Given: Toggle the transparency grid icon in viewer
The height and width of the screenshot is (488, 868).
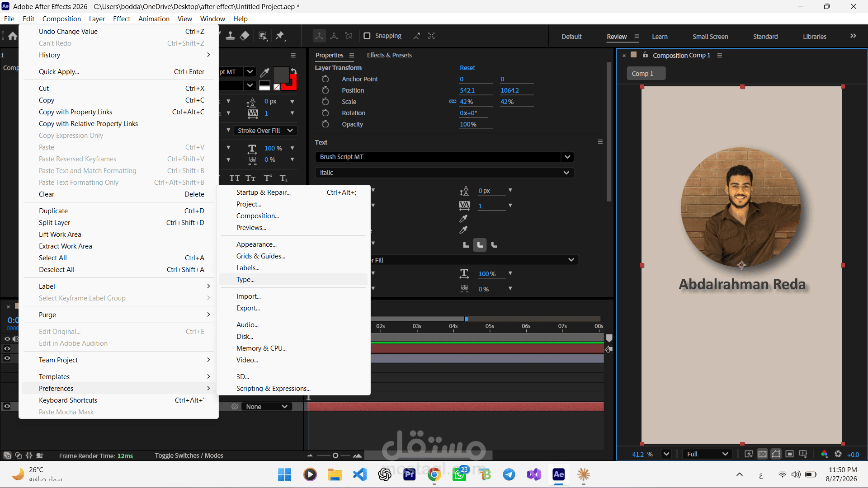Looking at the screenshot, I should (762, 454).
